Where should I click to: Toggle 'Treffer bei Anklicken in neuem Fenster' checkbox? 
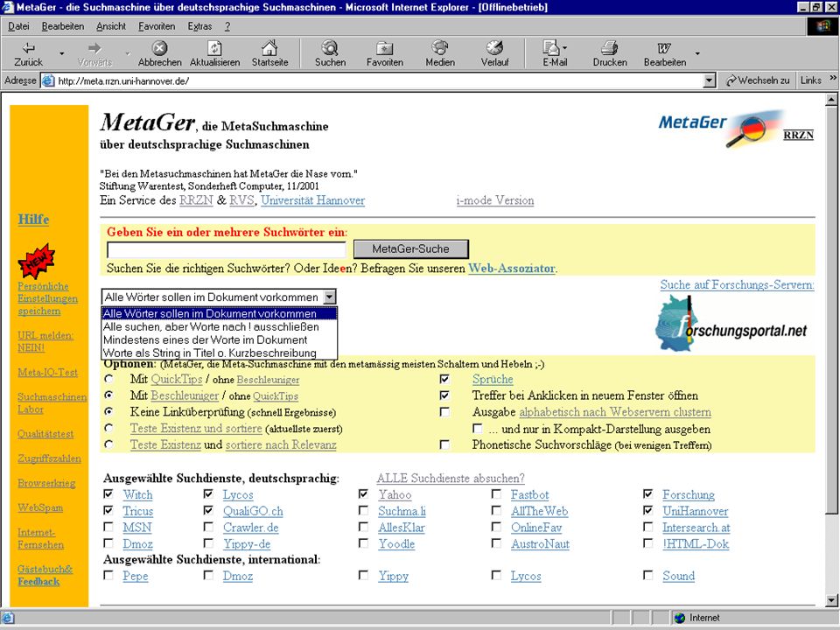tap(444, 395)
